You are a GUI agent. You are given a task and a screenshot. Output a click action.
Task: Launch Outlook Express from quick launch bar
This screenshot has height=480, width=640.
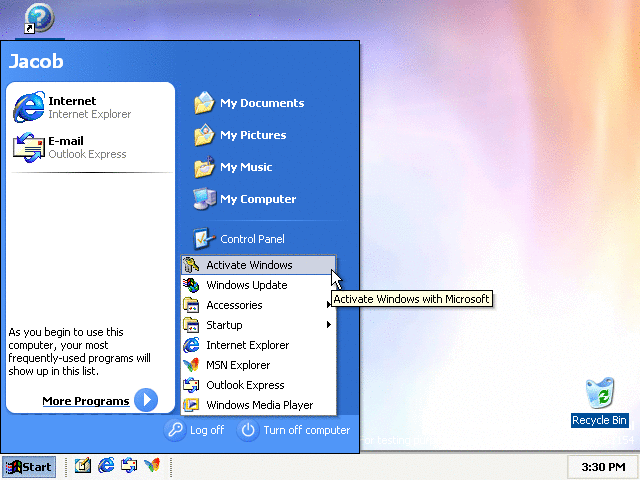[x=129, y=465]
